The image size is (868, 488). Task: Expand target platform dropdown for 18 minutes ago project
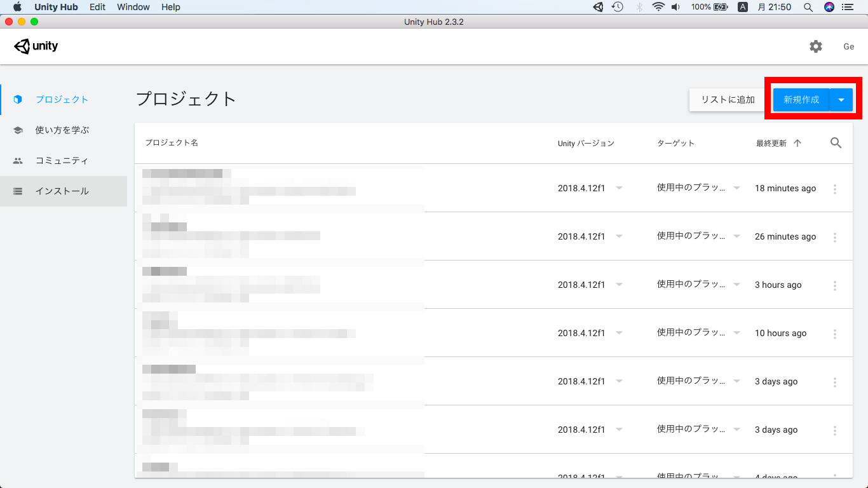[736, 188]
